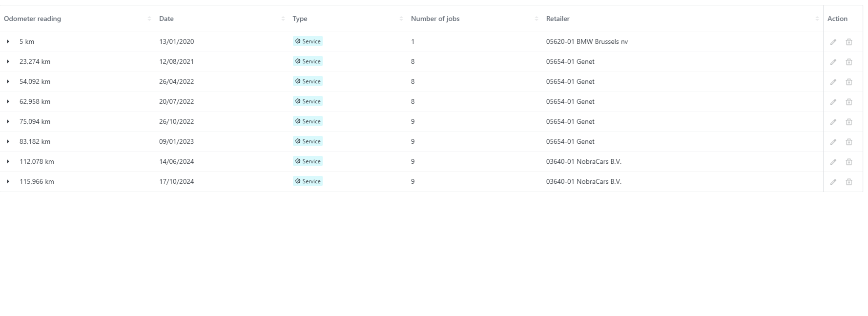
Task: Select the date 26/10/2022 cell
Action: [x=176, y=121]
